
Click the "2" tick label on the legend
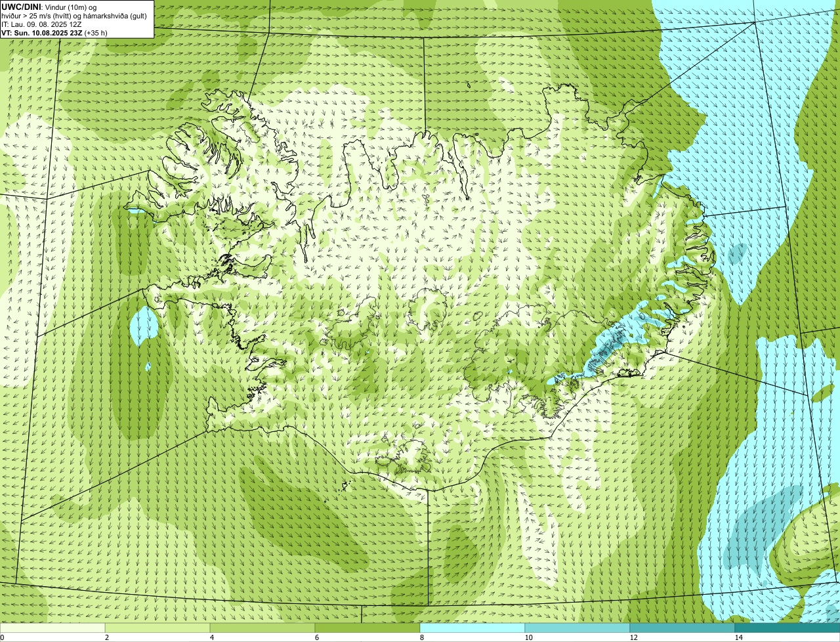(x=106, y=637)
